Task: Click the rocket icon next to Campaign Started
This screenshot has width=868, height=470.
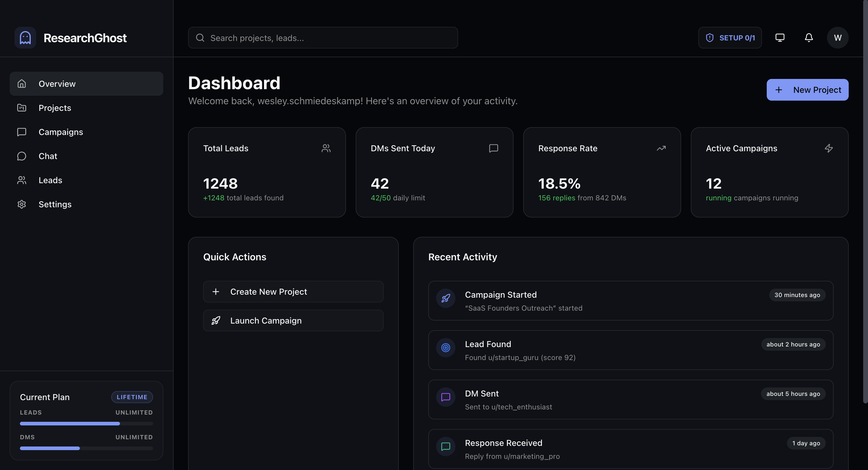Action: [445, 298]
